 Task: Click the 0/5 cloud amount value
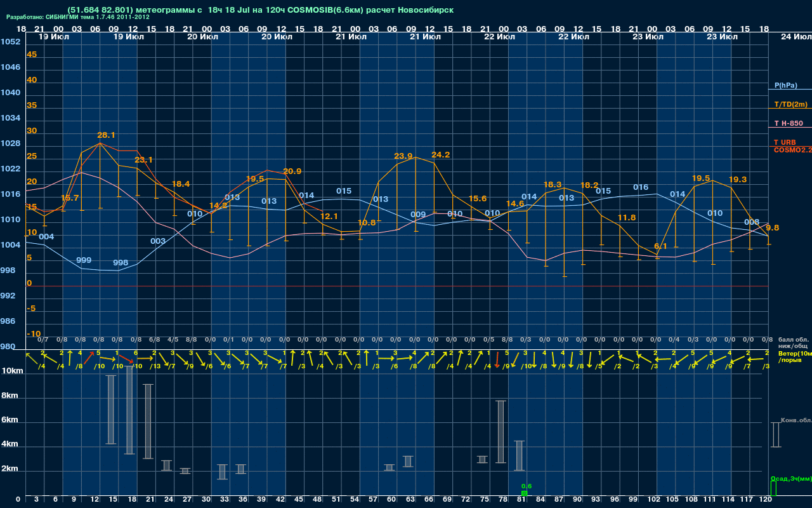click(488, 340)
